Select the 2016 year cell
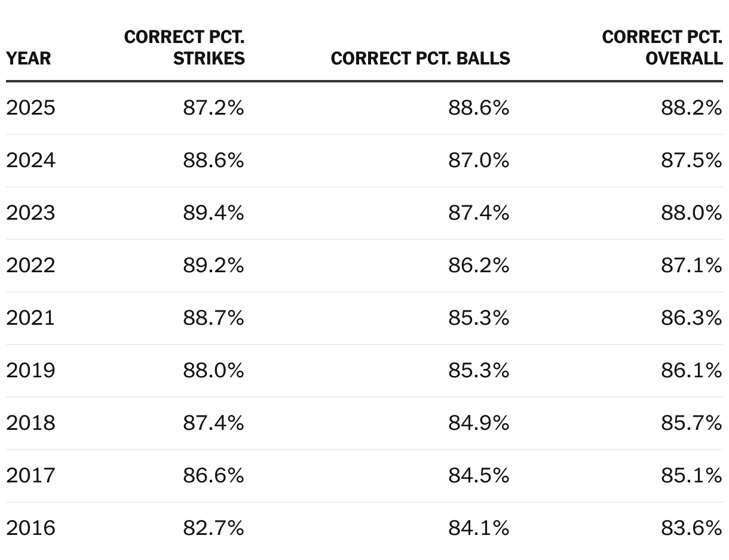This screenshot has height=560, width=729. (30, 528)
